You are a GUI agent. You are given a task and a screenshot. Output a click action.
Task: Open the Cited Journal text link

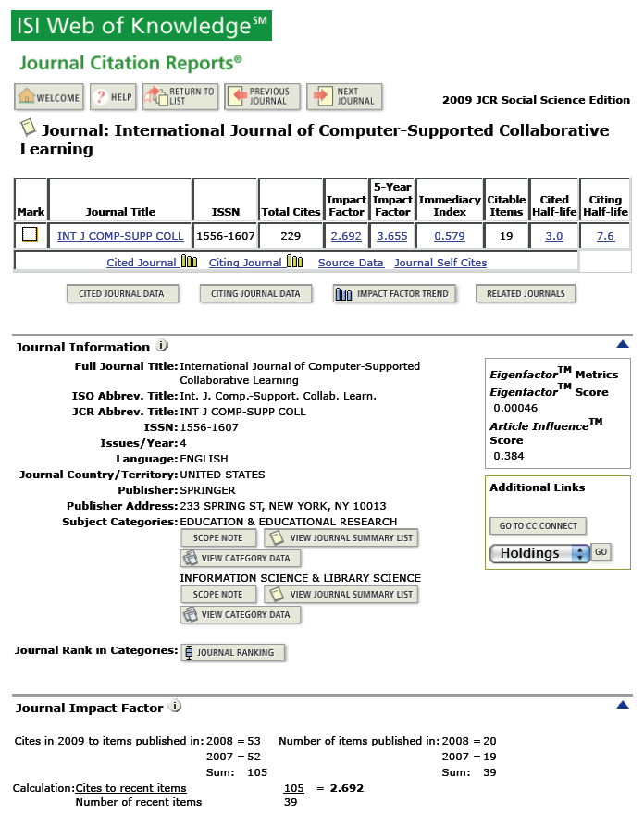pos(142,263)
